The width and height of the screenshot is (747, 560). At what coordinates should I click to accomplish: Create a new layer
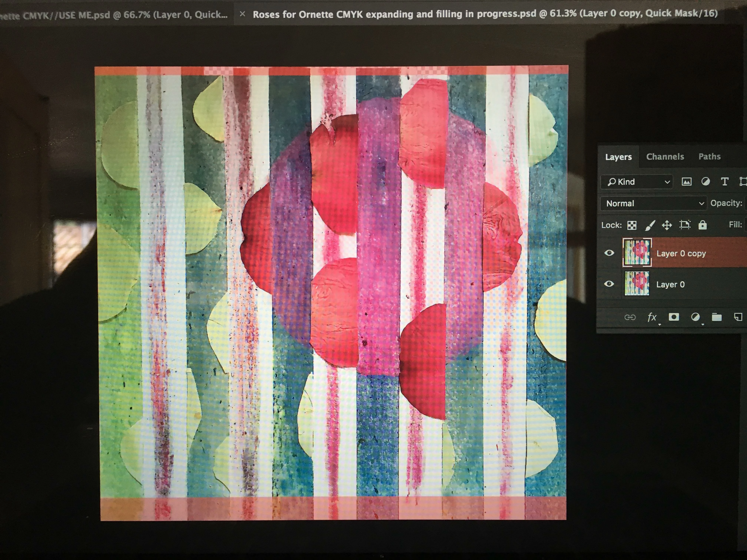click(738, 317)
